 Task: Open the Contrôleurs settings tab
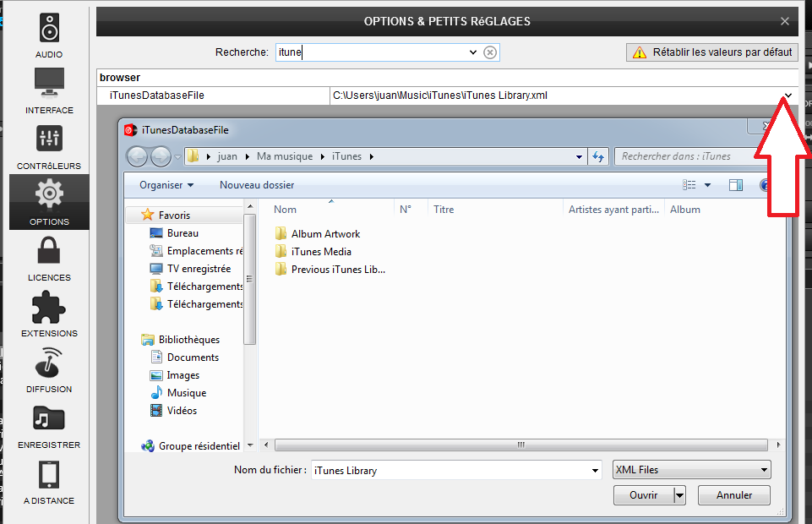49,147
